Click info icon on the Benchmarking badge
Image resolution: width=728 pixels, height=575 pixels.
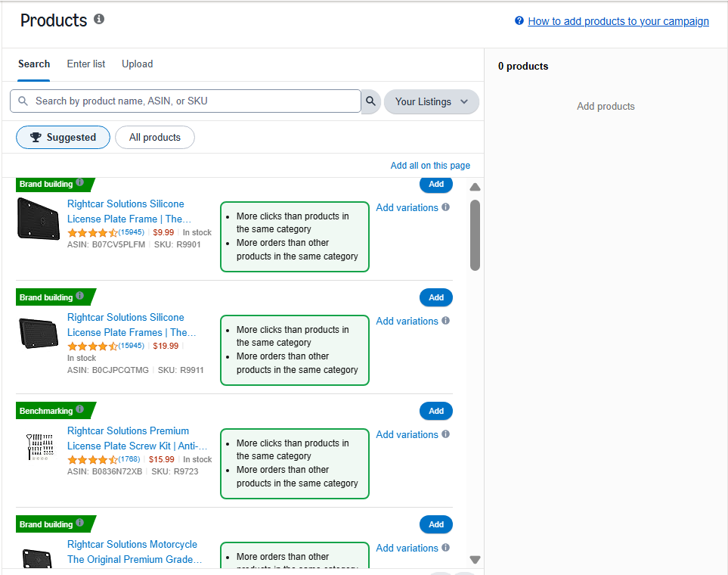(80, 409)
